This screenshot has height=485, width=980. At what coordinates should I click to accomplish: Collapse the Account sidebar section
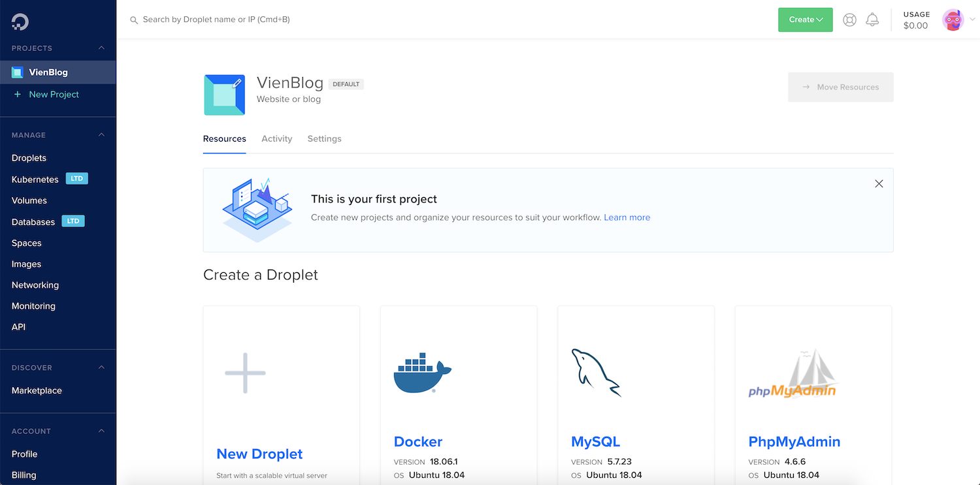[x=101, y=431]
